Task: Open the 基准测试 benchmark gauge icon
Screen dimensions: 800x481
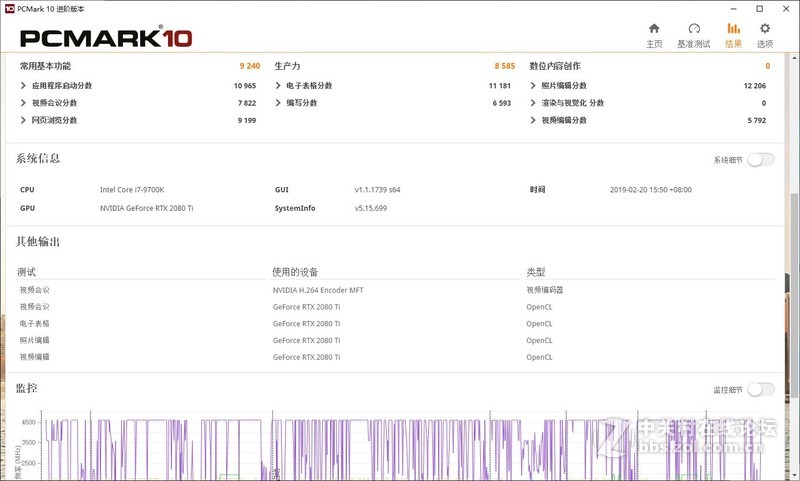Action: tap(694, 28)
